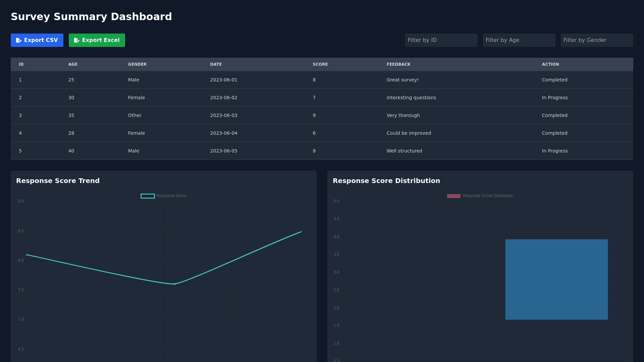Screen dimensions: 644x362
Task: Click the SCORE column header
Action: point(320,64)
